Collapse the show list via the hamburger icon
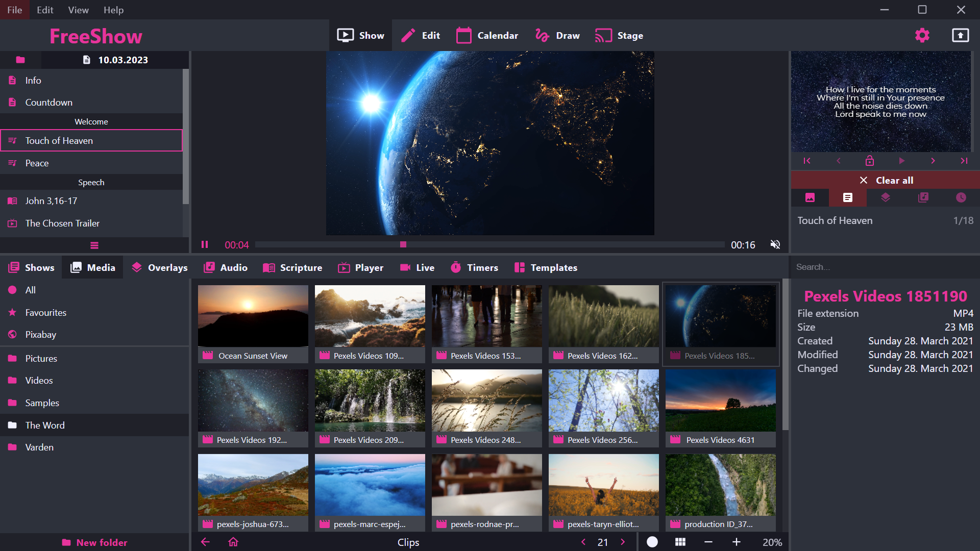 [94, 245]
